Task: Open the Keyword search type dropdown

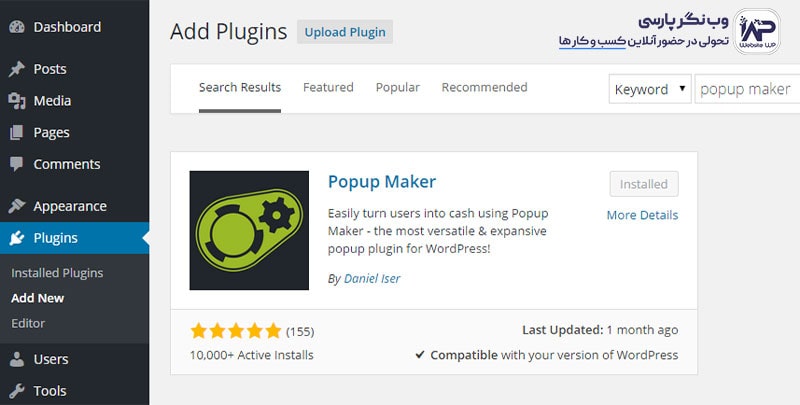Action: (x=650, y=89)
